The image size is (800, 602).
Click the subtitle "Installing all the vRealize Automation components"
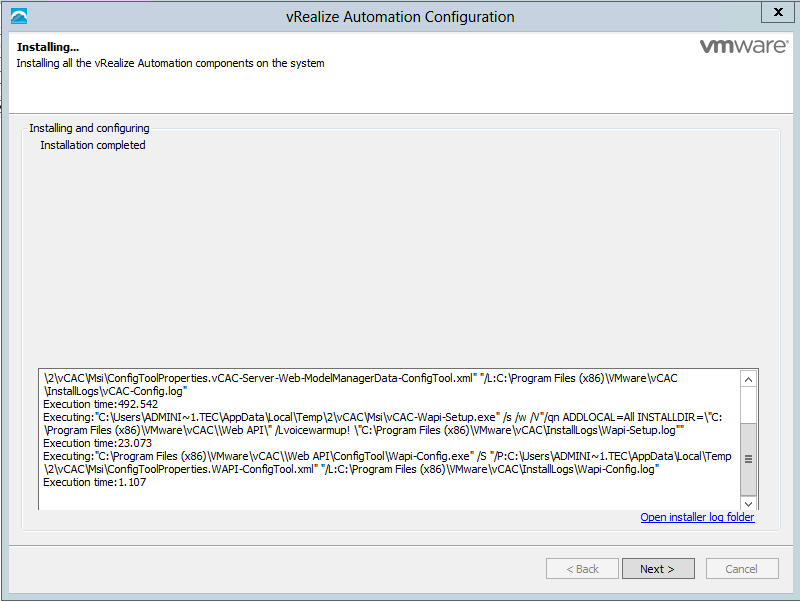170,63
